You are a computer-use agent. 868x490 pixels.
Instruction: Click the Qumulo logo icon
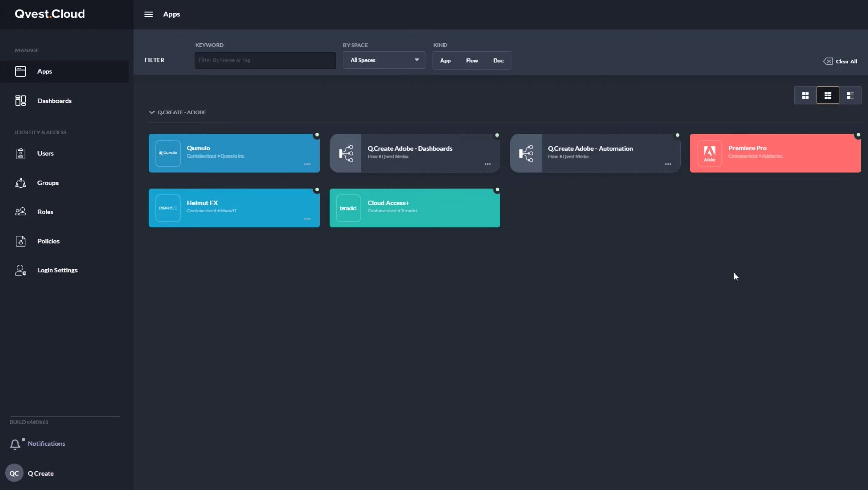tap(168, 153)
